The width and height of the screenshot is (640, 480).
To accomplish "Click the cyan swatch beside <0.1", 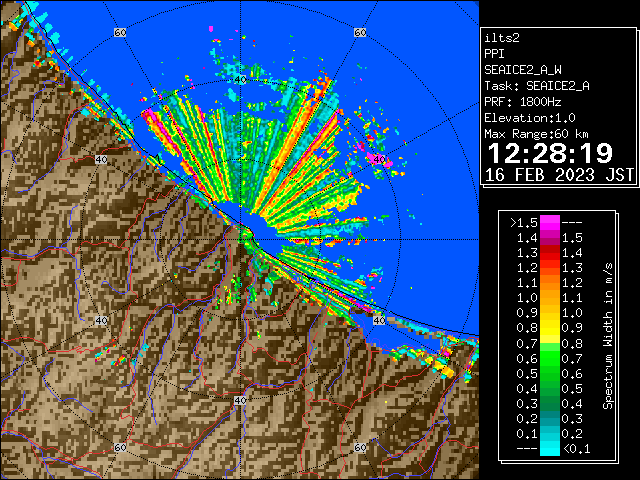I will point(549,449).
